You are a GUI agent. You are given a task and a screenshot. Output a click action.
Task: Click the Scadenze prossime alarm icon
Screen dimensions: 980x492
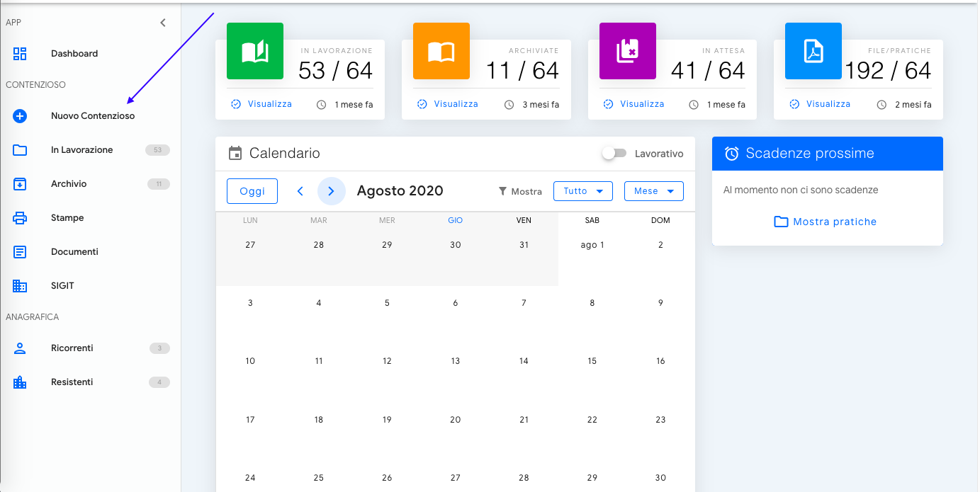coord(732,154)
